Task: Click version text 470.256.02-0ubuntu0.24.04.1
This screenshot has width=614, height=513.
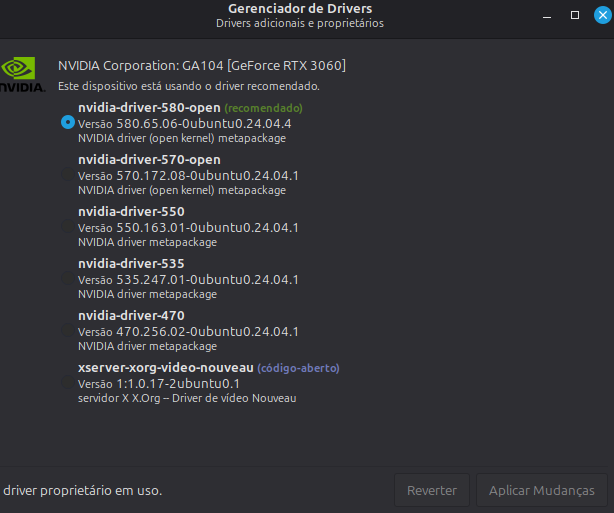Action: pos(208,332)
